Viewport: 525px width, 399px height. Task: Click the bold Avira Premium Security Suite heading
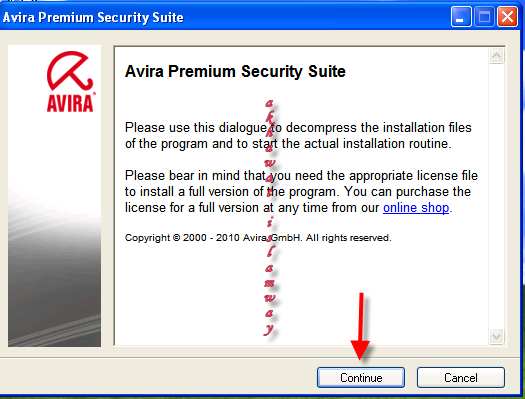pyautogui.click(x=235, y=71)
